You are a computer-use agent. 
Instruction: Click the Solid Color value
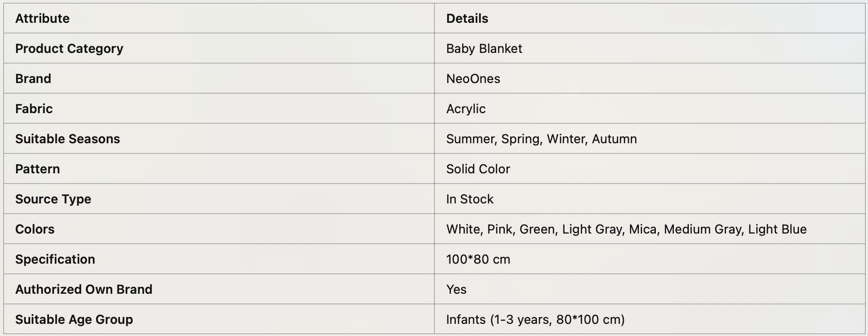[478, 169]
